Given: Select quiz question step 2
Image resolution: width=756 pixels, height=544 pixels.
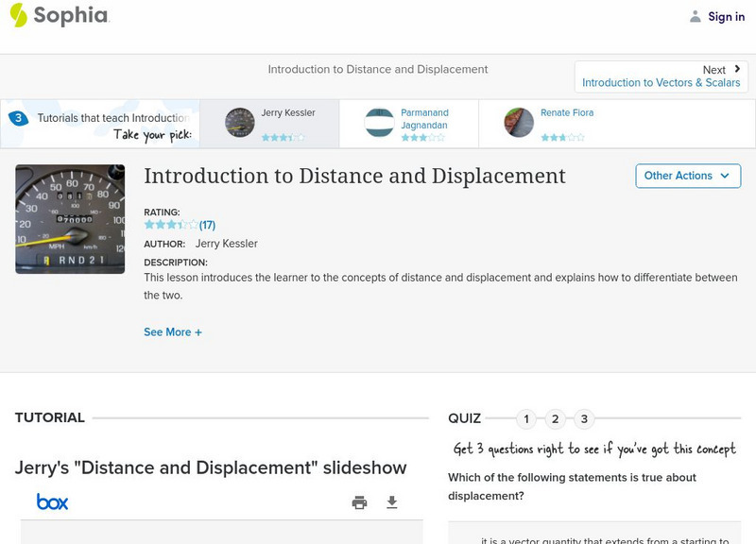Looking at the screenshot, I should pyautogui.click(x=556, y=418).
